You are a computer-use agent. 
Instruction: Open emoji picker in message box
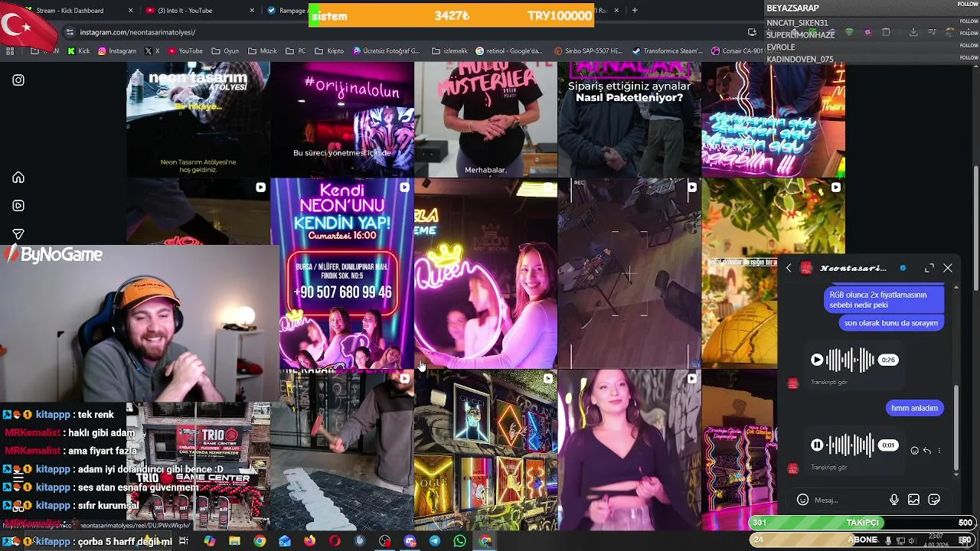pyautogui.click(x=802, y=500)
